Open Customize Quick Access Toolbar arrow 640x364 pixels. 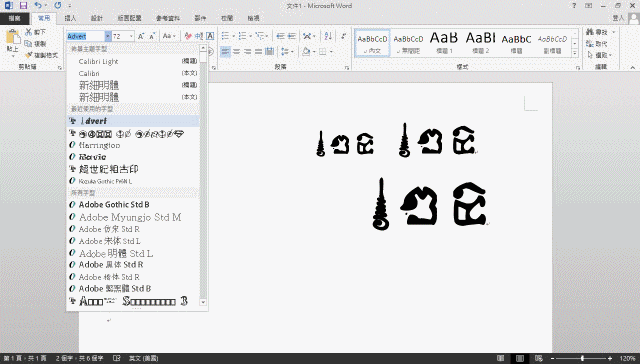70,6
